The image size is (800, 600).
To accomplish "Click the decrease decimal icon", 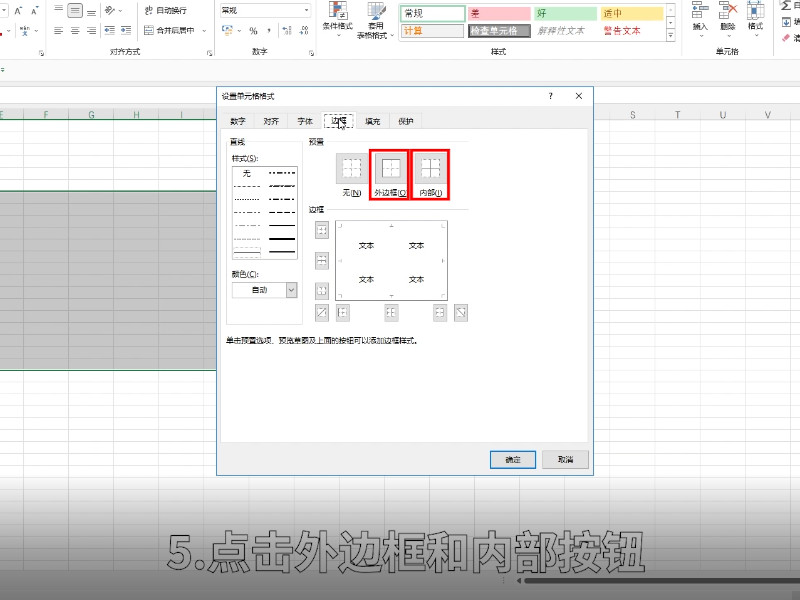I will click(x=304, y=31).
